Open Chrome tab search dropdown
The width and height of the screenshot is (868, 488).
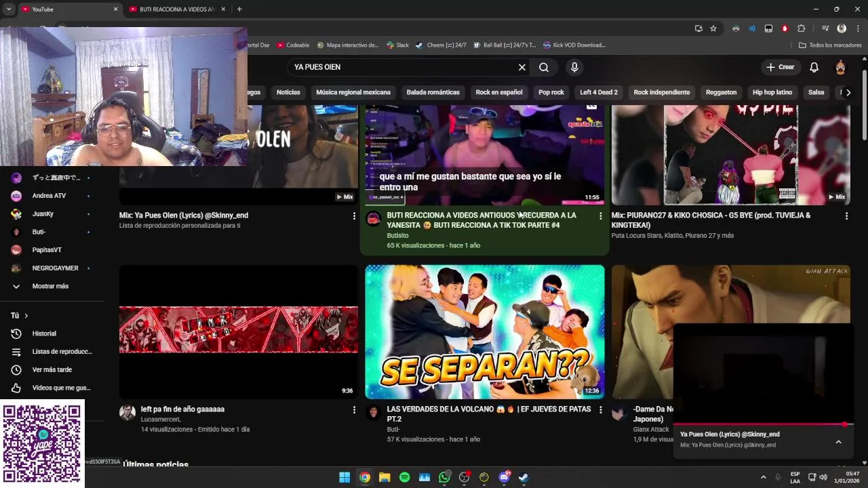pos(8,9)
